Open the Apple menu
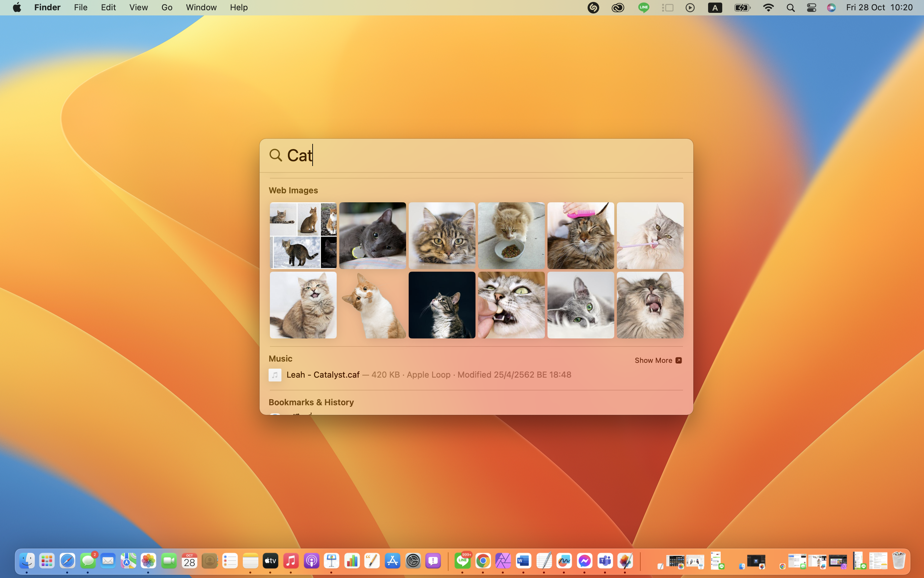924x578 pixels. pos(17,8)
